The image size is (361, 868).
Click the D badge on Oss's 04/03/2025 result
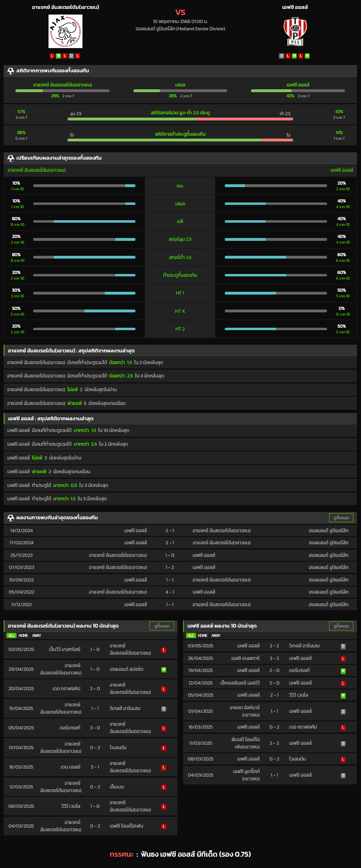[x=343, y=775]
